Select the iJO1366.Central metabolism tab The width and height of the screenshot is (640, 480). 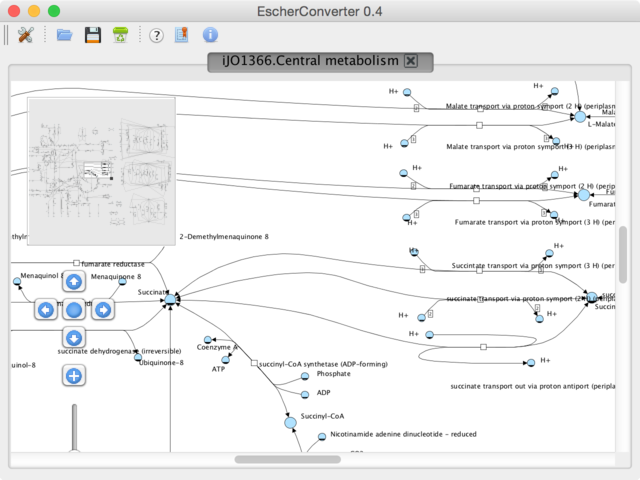(x=310, y=61)
